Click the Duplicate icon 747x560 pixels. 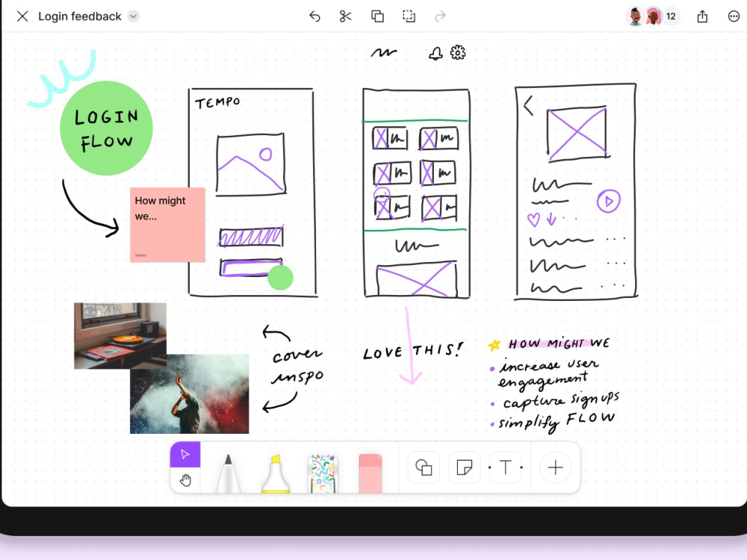click(377, 16)
